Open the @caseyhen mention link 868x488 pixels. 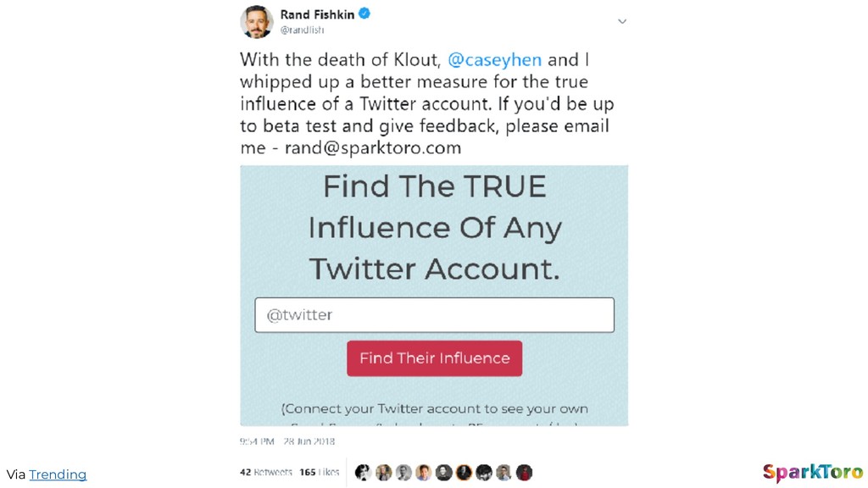pyautogui.click(x=494, y=59)
